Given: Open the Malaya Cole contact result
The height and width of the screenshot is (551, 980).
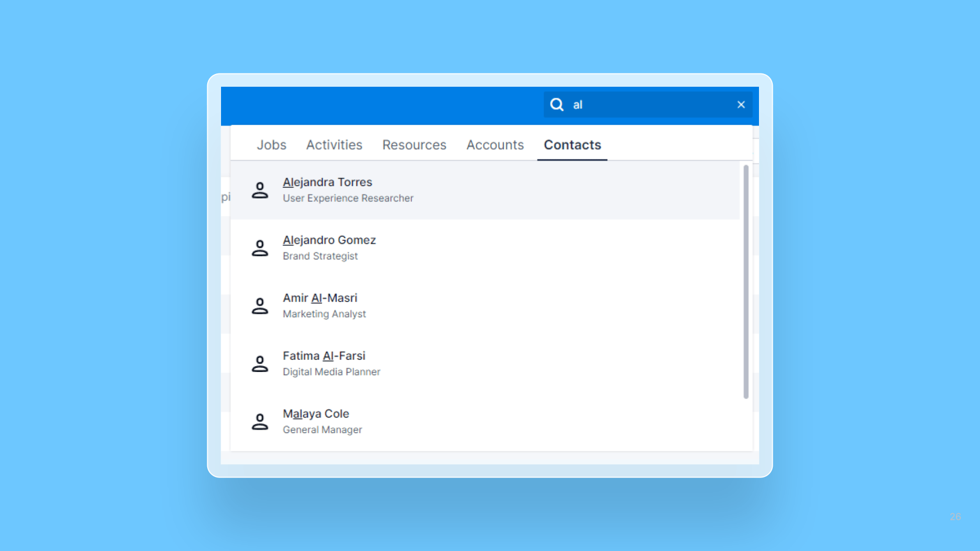Looking at the screenshot, I should pyautogui.click(x=485, y=422).
